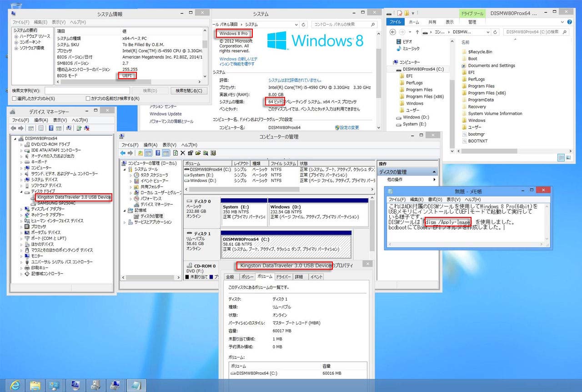
Task: Open Explorer's Home (ホーム) ribbon tab
Action: pyautogui.click(x=414, y=22)
